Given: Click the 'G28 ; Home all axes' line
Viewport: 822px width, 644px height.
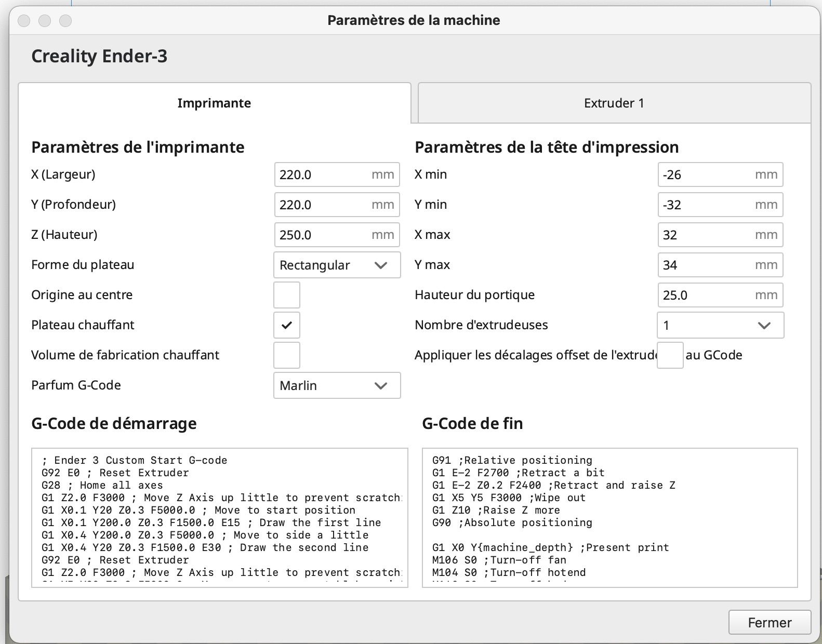Looking at the screenshot, I should coord(102,485).
